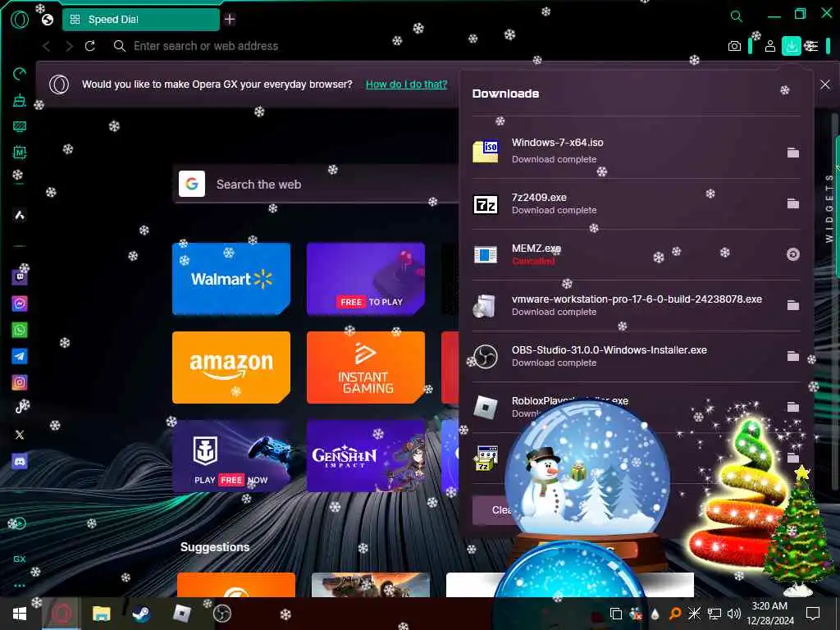The image size is (840, 630).
Task: Open TikTok in the sidebar
Action: [20, 409]
